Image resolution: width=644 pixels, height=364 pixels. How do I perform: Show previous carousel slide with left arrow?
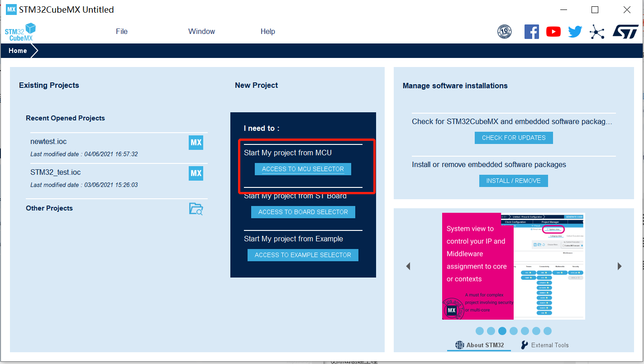pos(408,266)
